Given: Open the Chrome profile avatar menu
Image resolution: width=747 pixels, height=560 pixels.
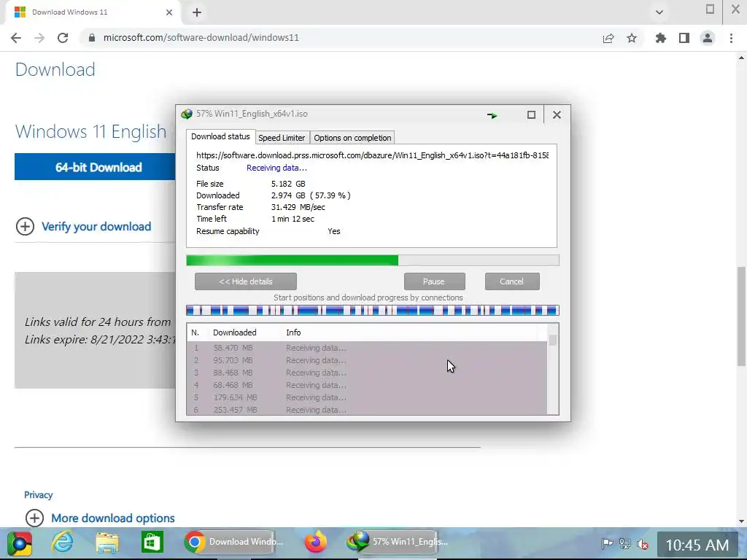Looking at the screenshot, I should tap(708, 38).
